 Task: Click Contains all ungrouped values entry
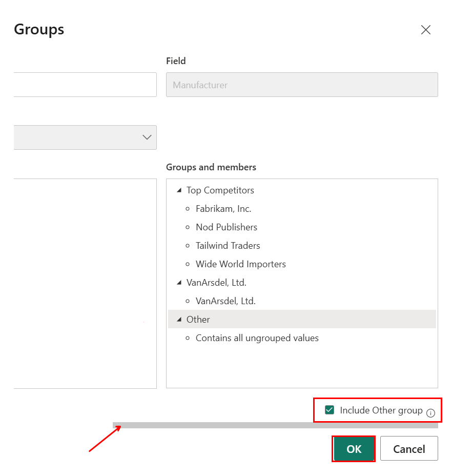click(257, 338)
